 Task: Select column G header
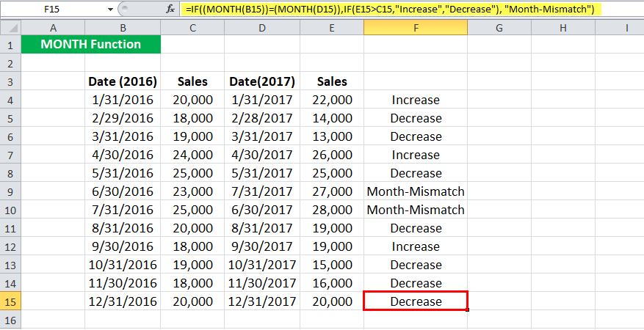tap(499, 27)
